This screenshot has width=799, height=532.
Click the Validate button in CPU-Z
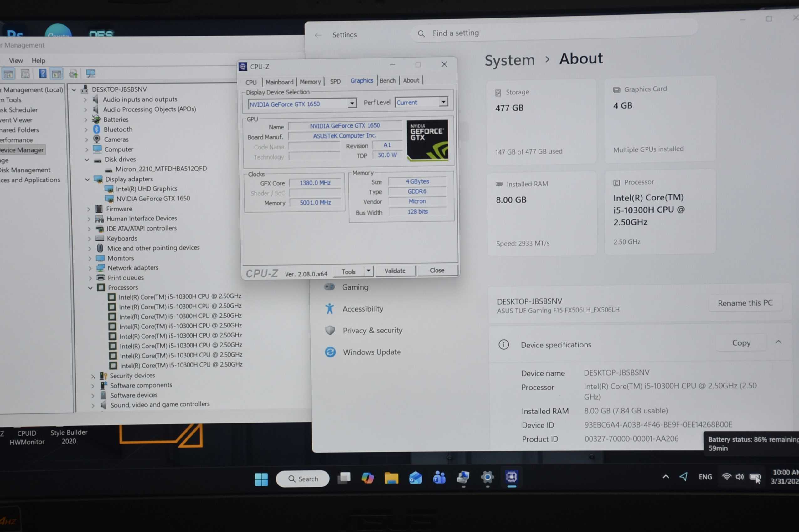coord(395,271)
